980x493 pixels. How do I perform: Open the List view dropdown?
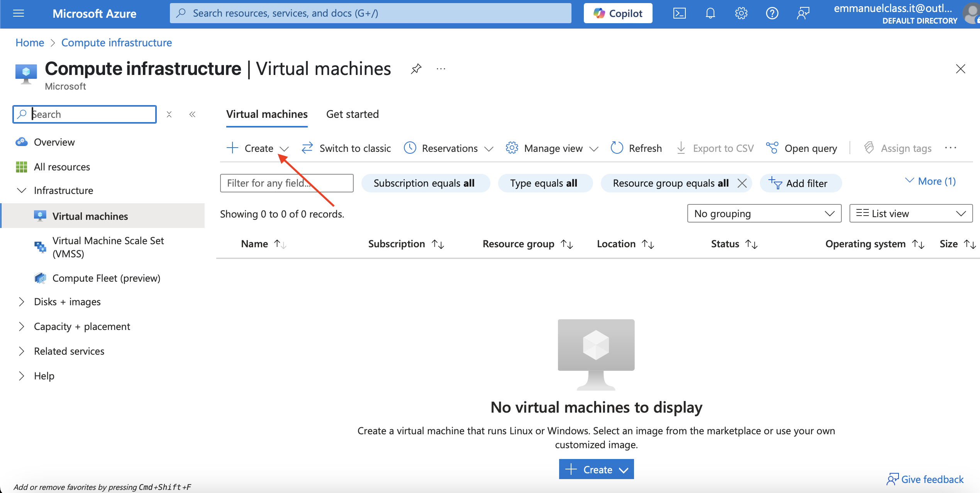(x=911, y=214)
